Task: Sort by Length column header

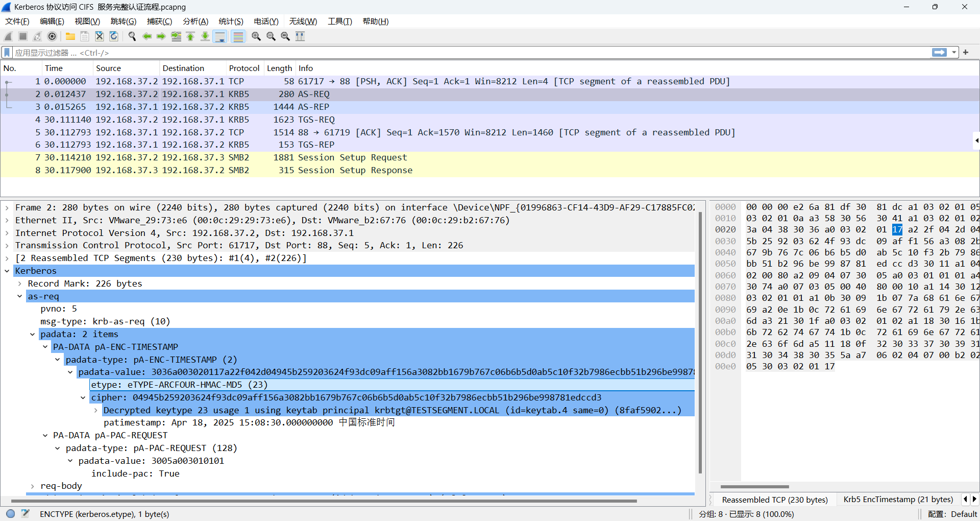Action: [279, 68]
